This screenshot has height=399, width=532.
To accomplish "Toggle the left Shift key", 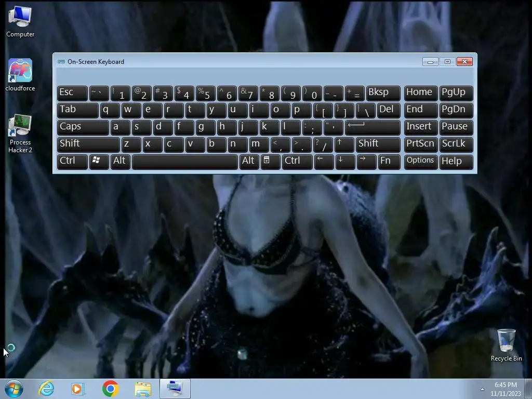I will 88,144.
